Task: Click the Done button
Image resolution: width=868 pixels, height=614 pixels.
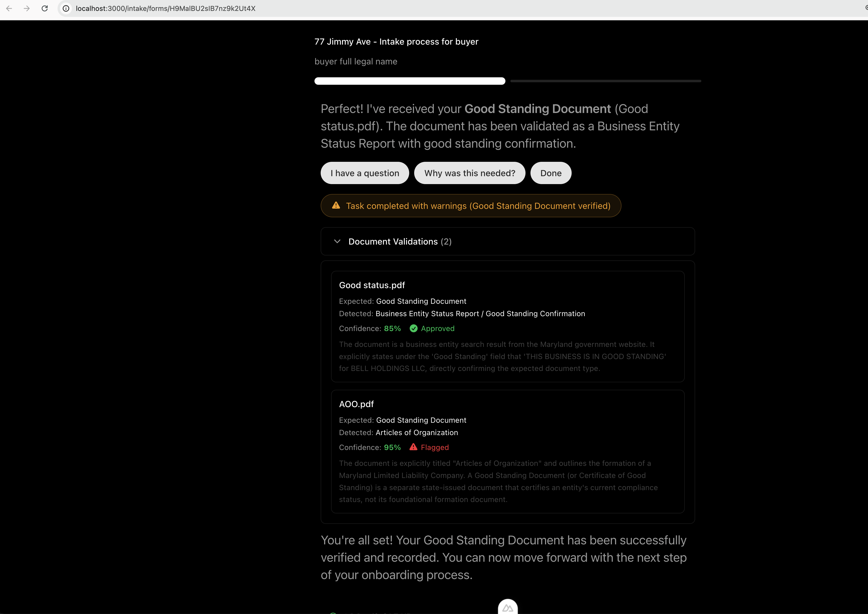Action: (551, 173)
